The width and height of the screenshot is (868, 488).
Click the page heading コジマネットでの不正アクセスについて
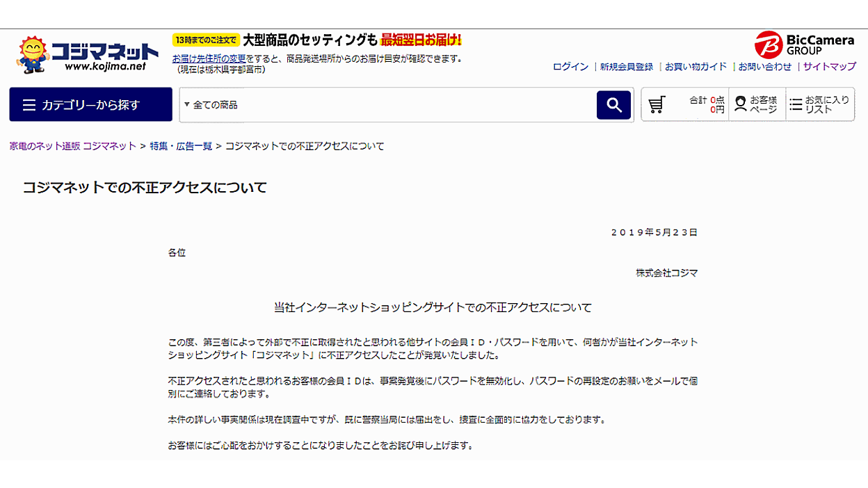145,188
